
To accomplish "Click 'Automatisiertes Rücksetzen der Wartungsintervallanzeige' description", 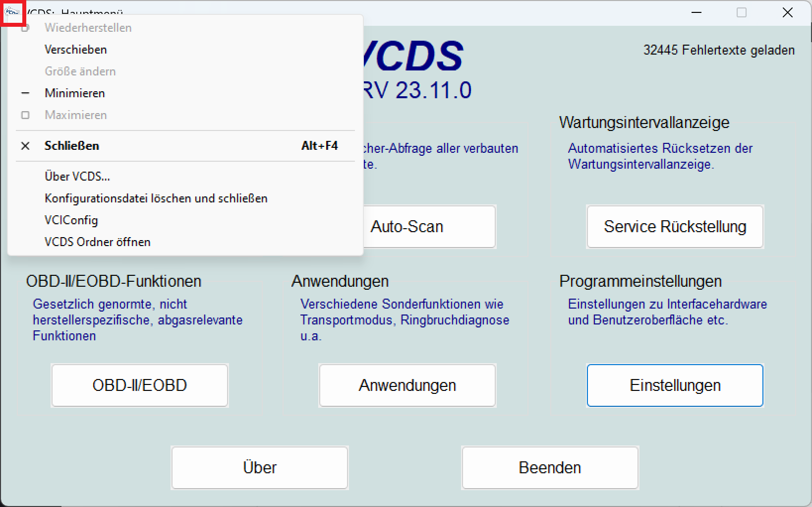I will (x=660, y=156).
